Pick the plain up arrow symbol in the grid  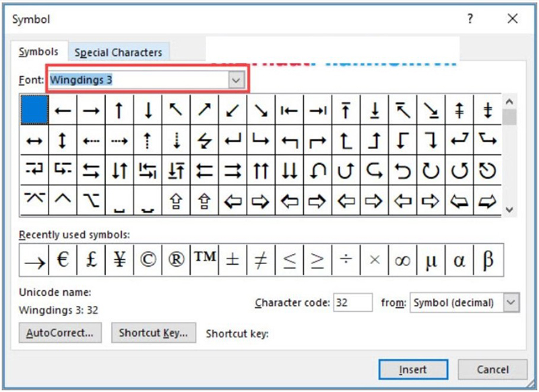click(x=119, y=110)
